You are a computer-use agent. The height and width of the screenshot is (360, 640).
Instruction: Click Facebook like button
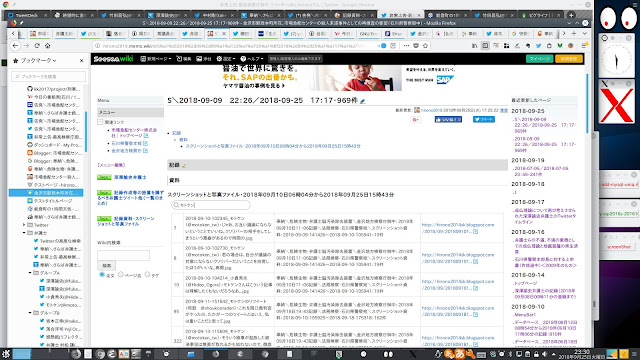pyautogui.click(x=448, y=120)
